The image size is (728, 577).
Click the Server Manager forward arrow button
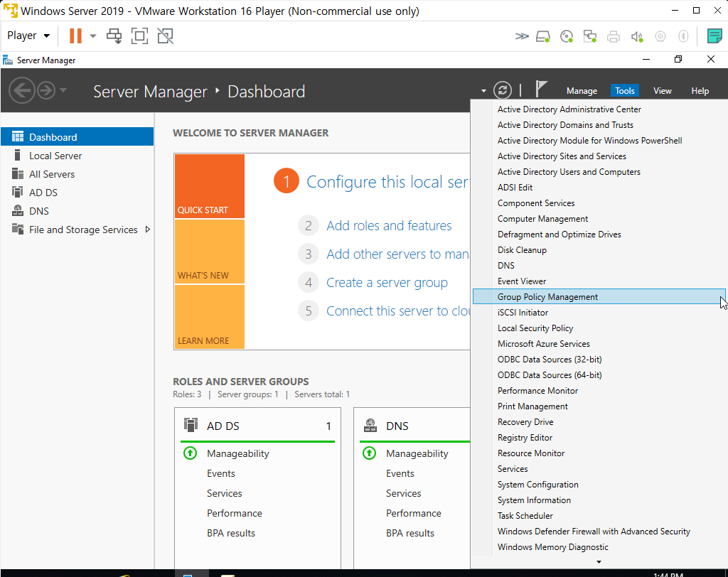(x=46, y=90)
